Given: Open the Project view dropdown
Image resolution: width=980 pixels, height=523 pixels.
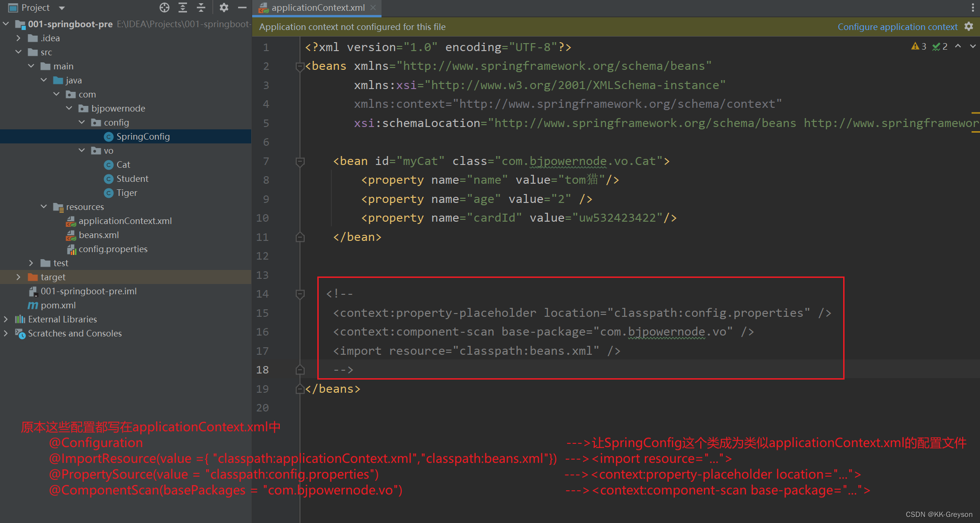Looking at the screenshot, I should pos(62,8).
